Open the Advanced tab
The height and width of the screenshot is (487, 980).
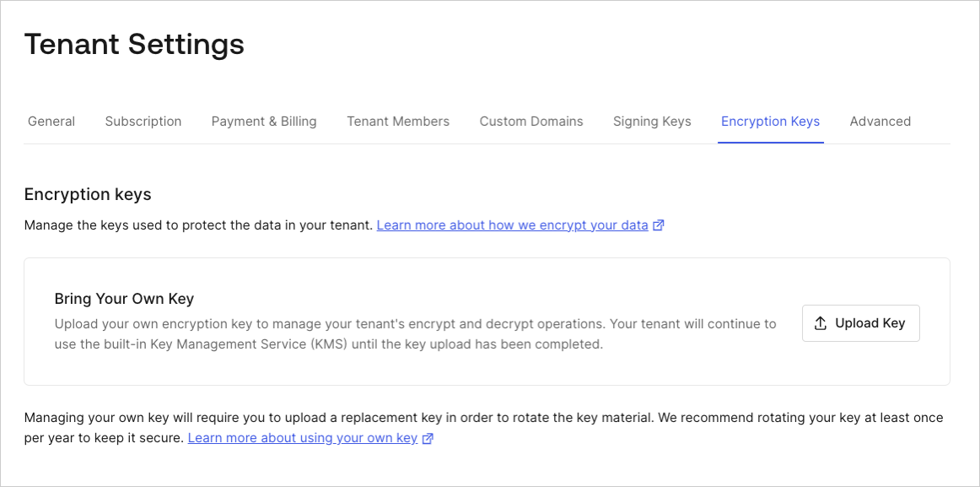click(880, 121)
